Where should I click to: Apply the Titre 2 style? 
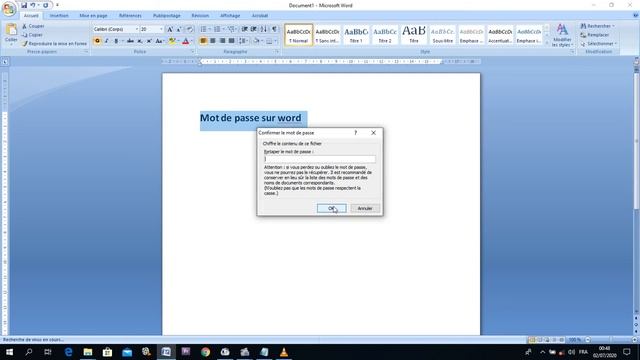385,35
